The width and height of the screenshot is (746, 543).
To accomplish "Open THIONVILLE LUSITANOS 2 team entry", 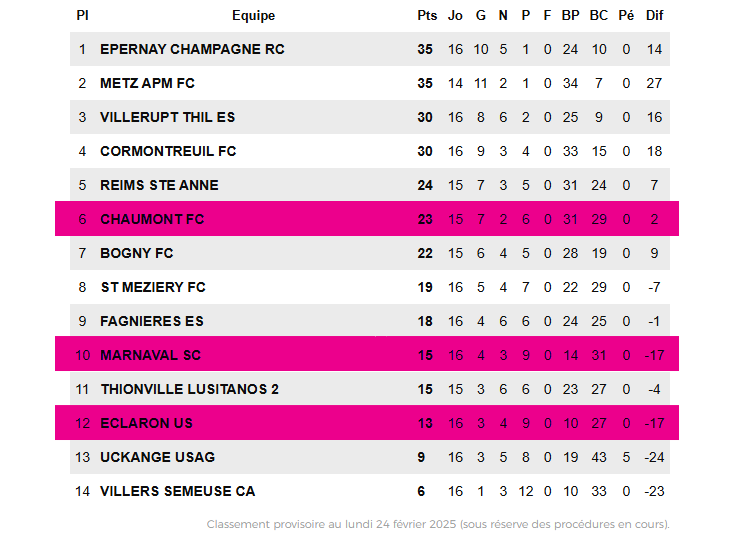I will pyautogui.click(x=189, y=389).
